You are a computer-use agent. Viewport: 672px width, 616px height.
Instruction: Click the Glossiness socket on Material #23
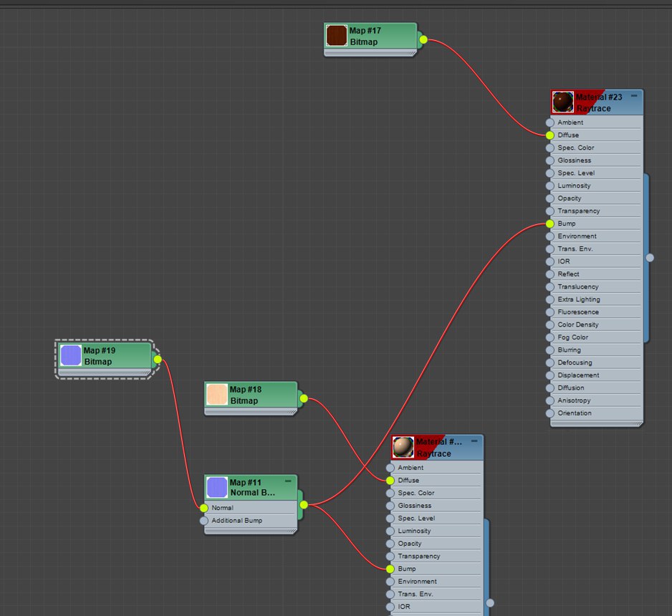(550, 160)
